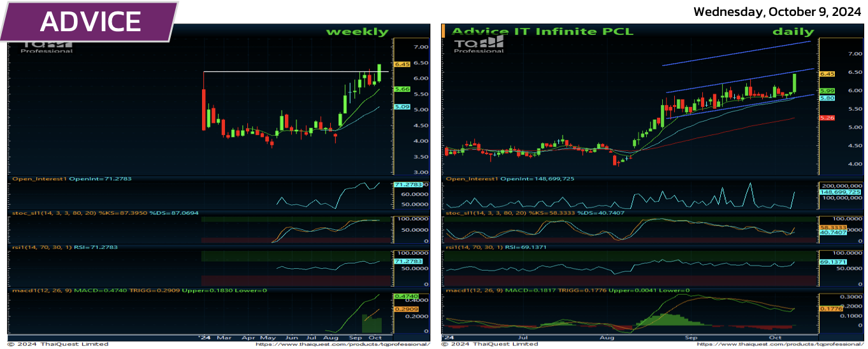Click the green 5.66 price tag
This screenshot has height=349, width=868.
[x=401, y=89]
